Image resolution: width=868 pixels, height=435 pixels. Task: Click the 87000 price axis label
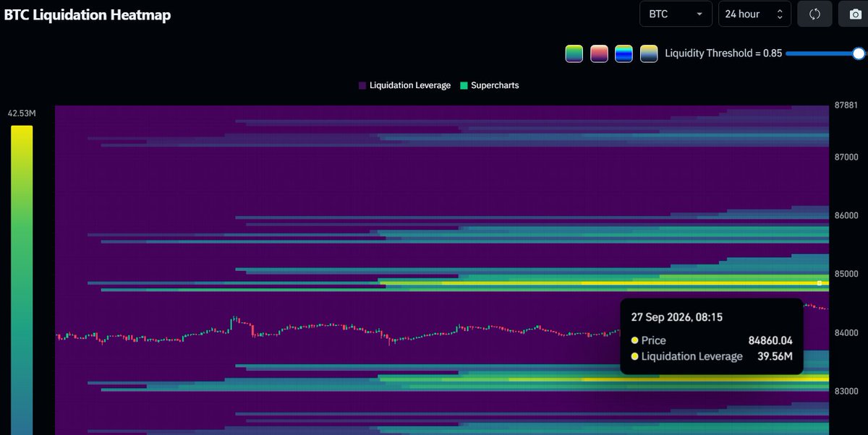(846, 157)
